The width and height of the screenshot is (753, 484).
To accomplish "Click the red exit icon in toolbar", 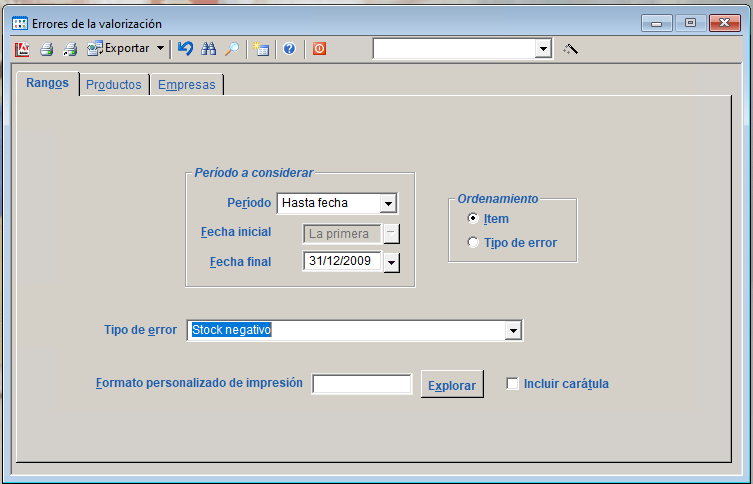I will click(319, 48).
